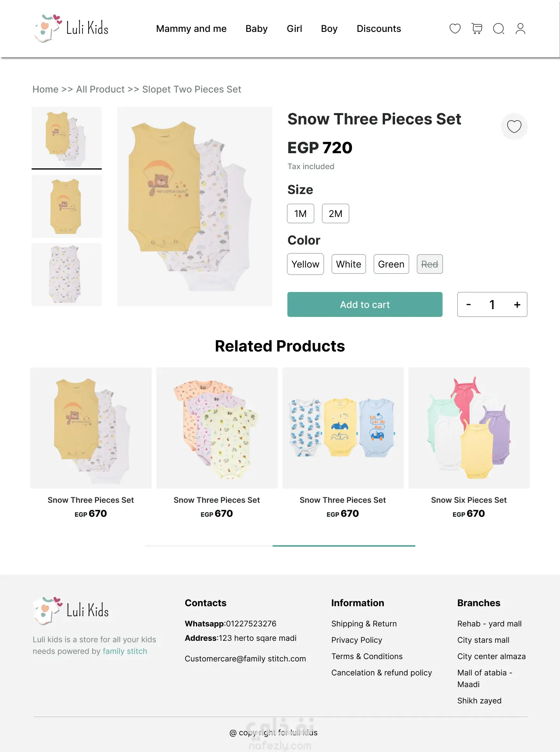
Task: Show the white patterned bodysuit thumbnail
Action: tap(66, 275)
